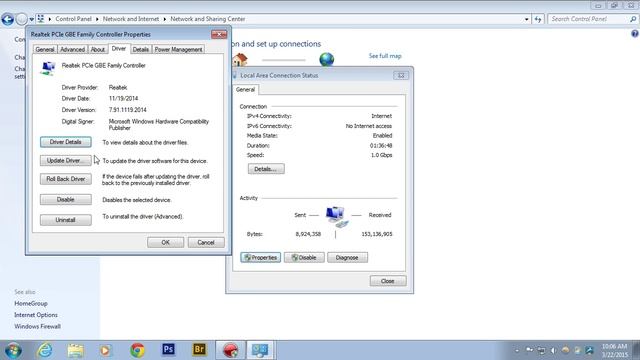Open Properties in Local Area Connection Status

[x=260, y=258]
